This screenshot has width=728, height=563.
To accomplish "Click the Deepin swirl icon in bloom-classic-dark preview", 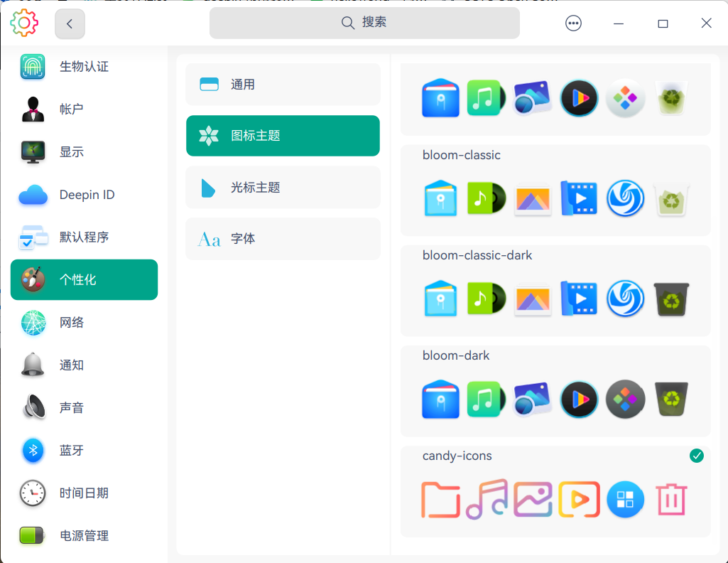I will coord(625,299).
